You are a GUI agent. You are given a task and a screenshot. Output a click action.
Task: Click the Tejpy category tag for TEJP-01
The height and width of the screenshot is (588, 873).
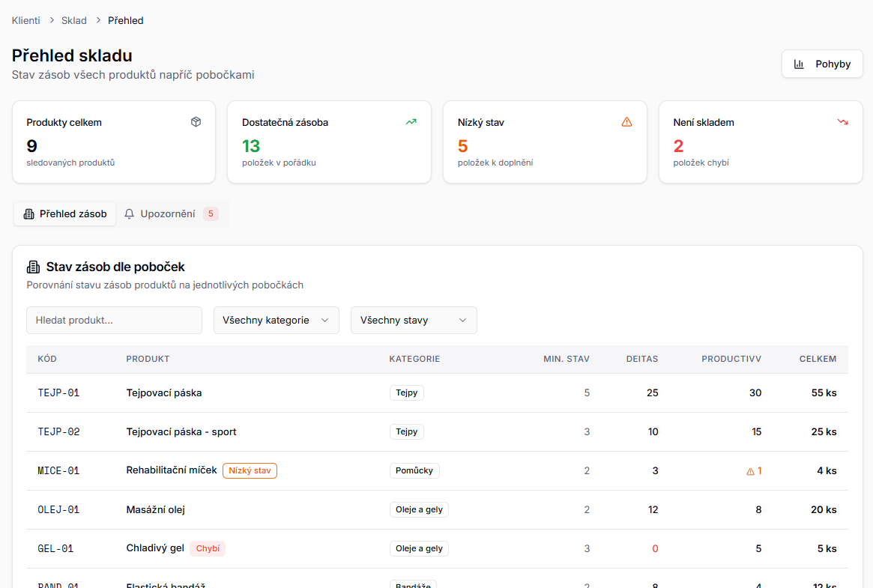[x=406, y=393]
